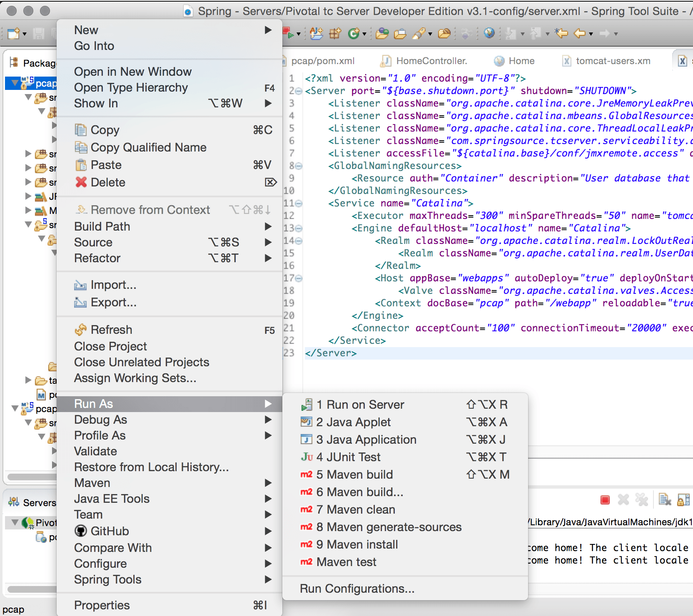
Task: Click the Last Edit Location arrow icon
Action: 562,33
